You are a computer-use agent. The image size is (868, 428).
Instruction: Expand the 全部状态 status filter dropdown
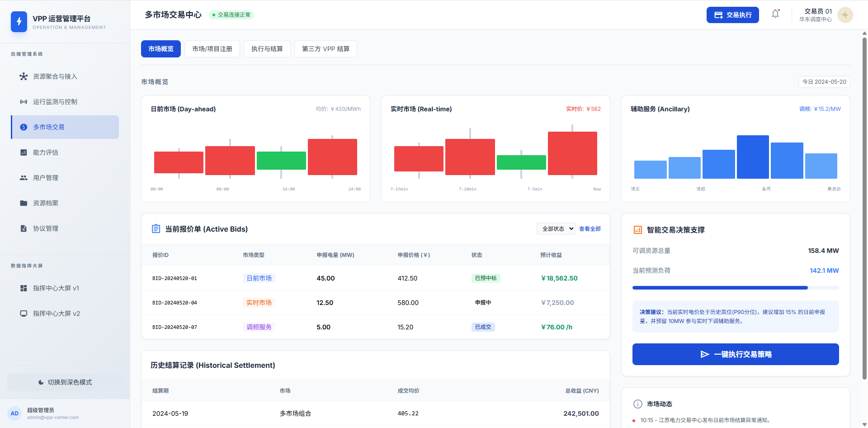click(x=556, y=229)
